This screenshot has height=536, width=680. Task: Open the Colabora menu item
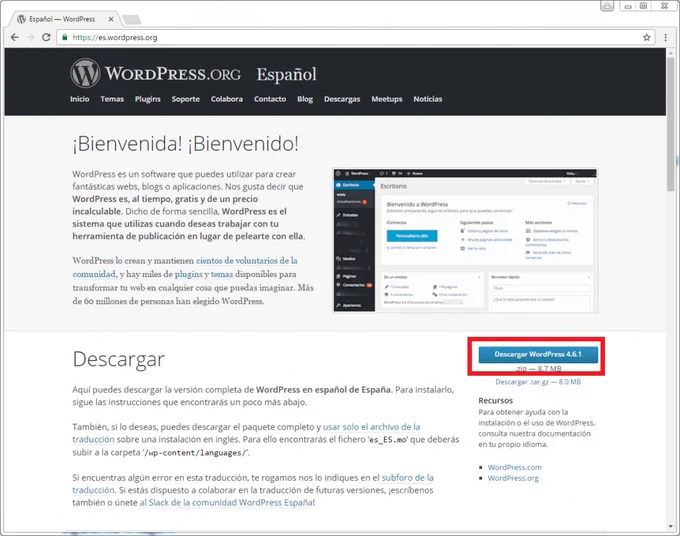coord(227,99)
